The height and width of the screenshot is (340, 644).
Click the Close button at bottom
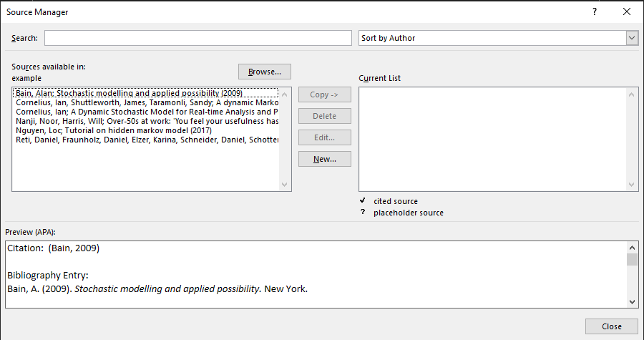pyautogui.click(x=611, y=326)
